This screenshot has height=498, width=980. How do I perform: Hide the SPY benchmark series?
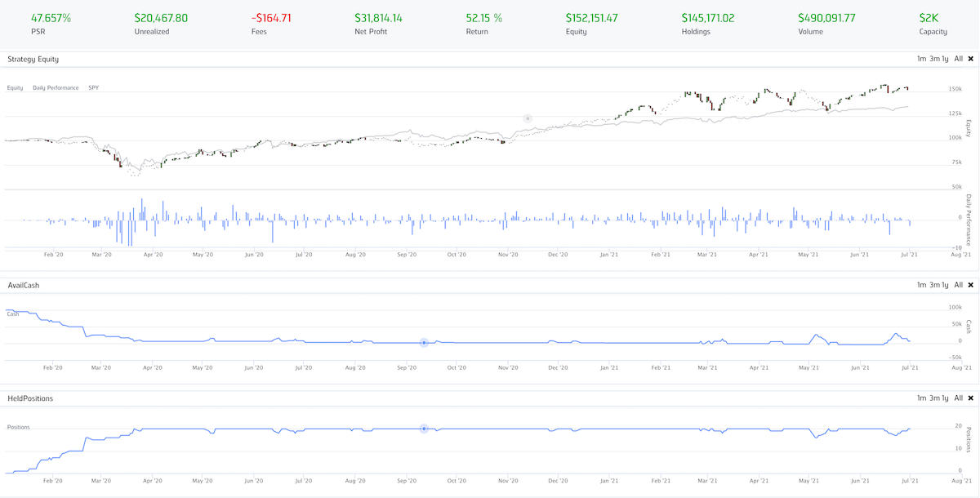coord(93,87)
